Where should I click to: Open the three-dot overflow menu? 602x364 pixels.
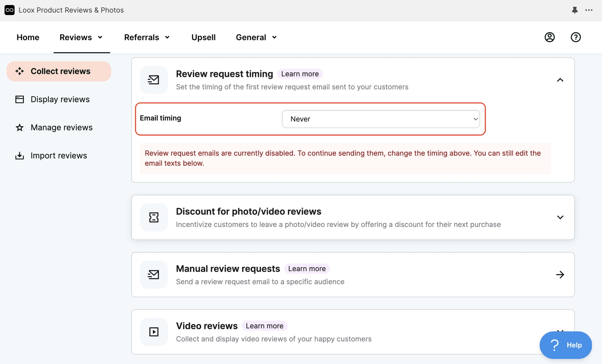tap(589, 10)
